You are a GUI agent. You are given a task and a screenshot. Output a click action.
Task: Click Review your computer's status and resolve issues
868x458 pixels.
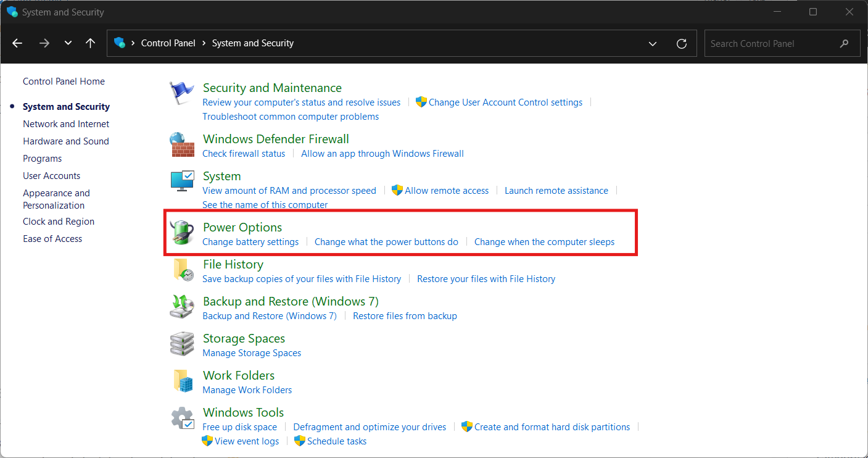[301, 102]
